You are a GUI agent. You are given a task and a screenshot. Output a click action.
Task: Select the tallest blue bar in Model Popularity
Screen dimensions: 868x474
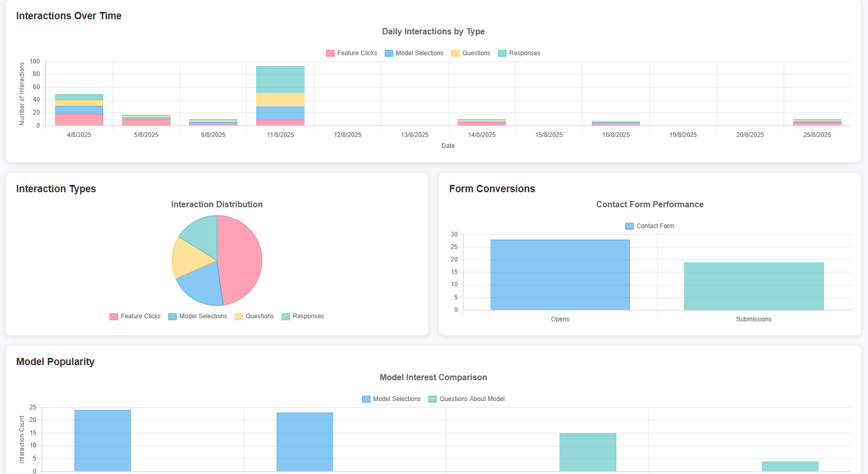[x=103, y=440]
